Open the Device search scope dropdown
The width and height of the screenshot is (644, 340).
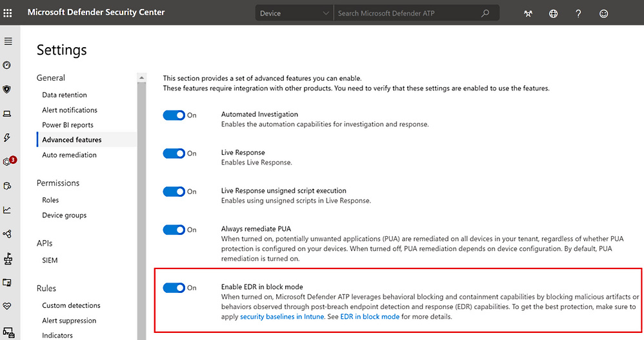tap(294, 14)
